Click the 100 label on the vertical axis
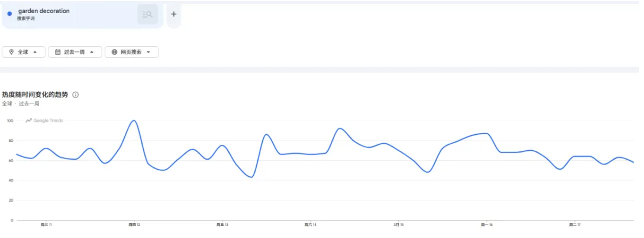The width and height of the screenshot is (644, 238). tap(10, 121)
